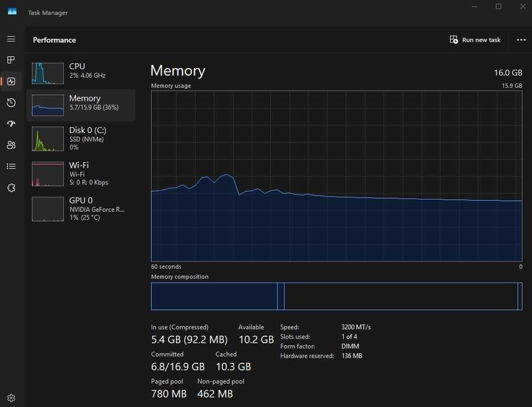Select the CPU performance item
This screenshot has width=532, height=407.
click(x=81, y=73)
